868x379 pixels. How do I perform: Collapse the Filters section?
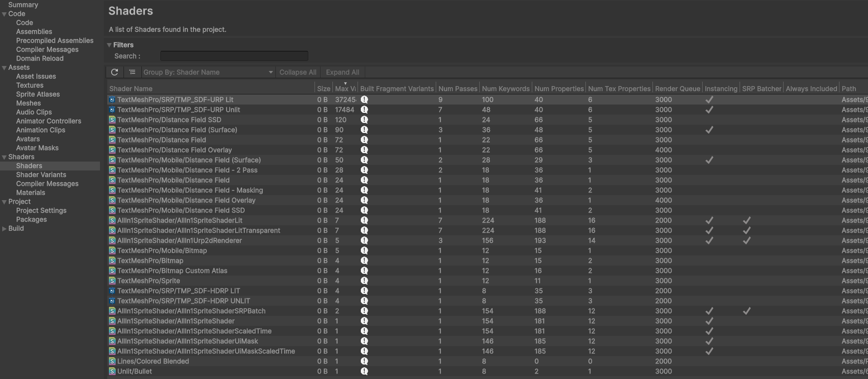(109, 45)
